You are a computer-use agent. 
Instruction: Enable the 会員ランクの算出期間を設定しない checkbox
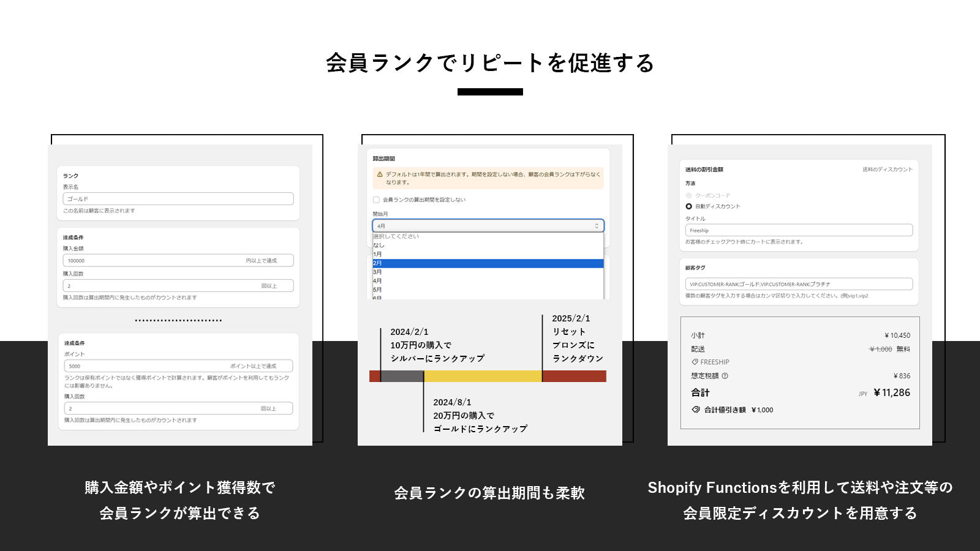(376, 200)
